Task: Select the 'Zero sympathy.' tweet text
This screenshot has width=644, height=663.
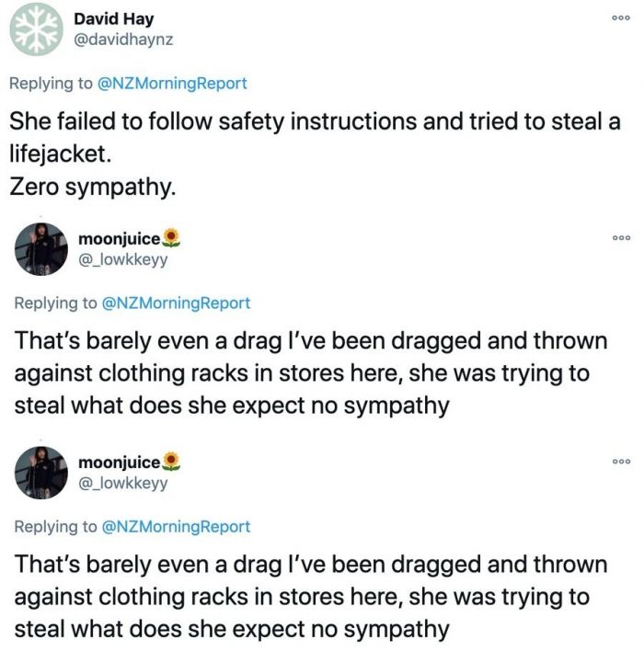Action: pos(92,187)
